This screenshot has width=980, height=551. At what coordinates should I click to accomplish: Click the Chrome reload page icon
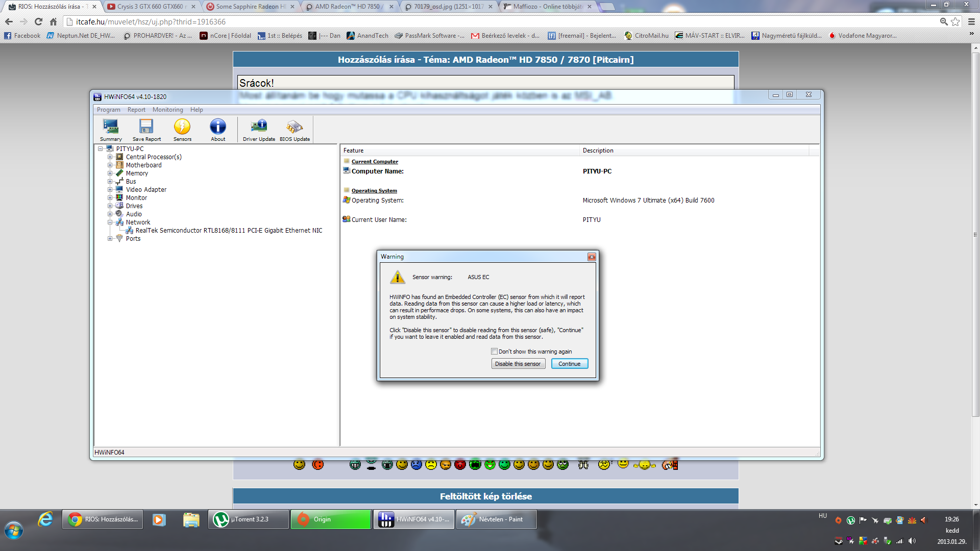click(38, 21)
